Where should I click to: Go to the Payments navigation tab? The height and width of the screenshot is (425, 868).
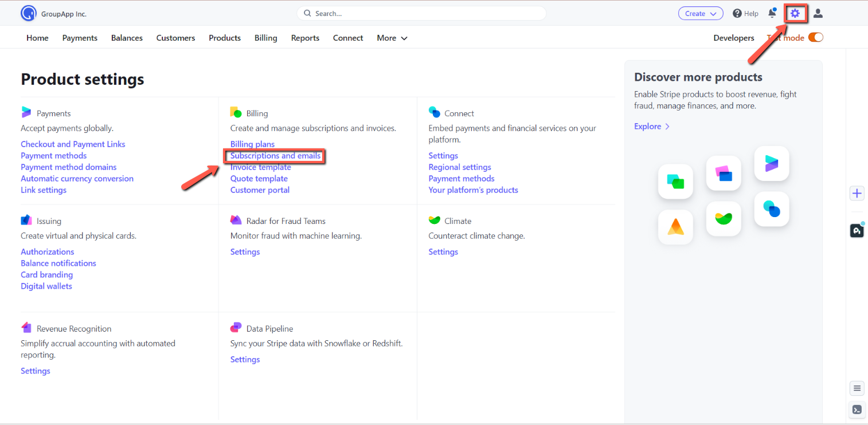coord(80,38)
